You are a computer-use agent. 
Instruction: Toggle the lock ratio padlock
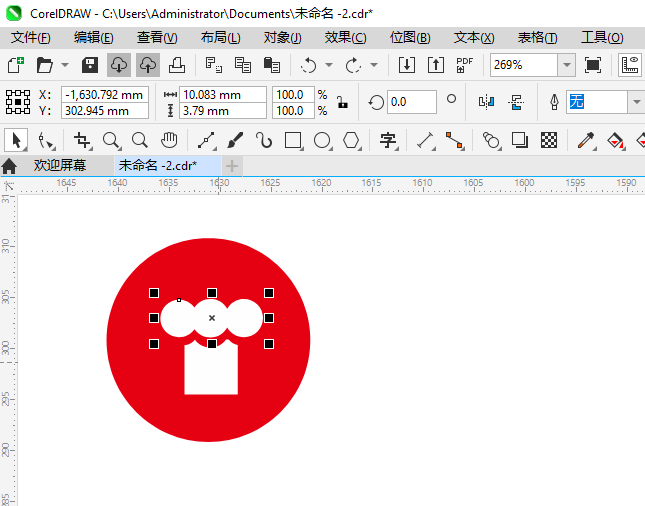click(x=342, y=102)
